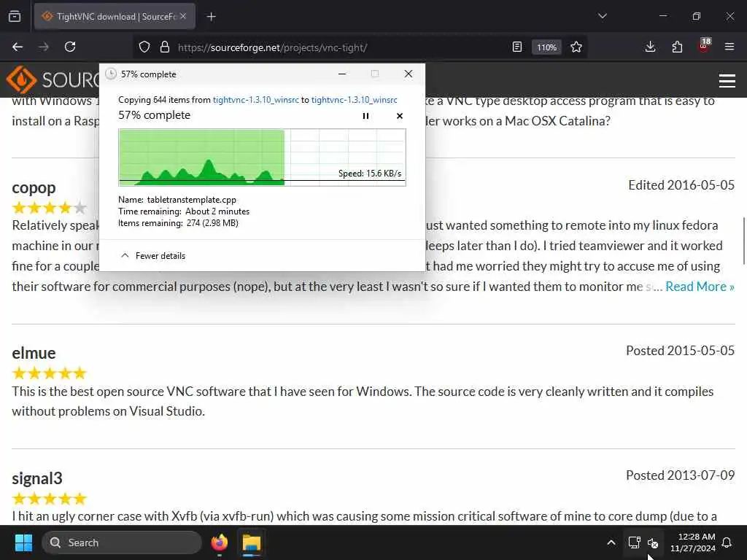Show site security padlock info
The image size is (747, 560).
[x=165, y=47]
